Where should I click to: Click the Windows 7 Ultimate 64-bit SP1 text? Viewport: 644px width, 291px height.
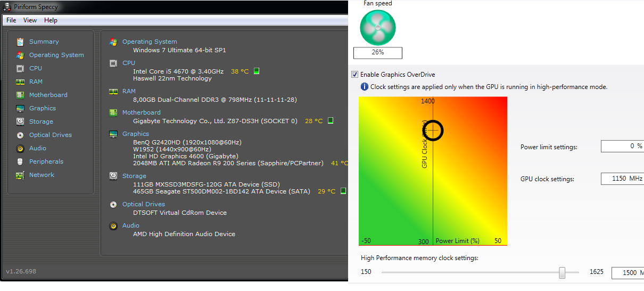(x=179, y=50)
